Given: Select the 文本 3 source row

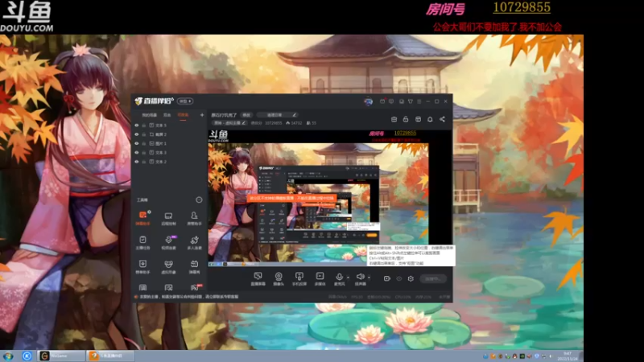Looking at the screenshot, I should coord(169,152).
